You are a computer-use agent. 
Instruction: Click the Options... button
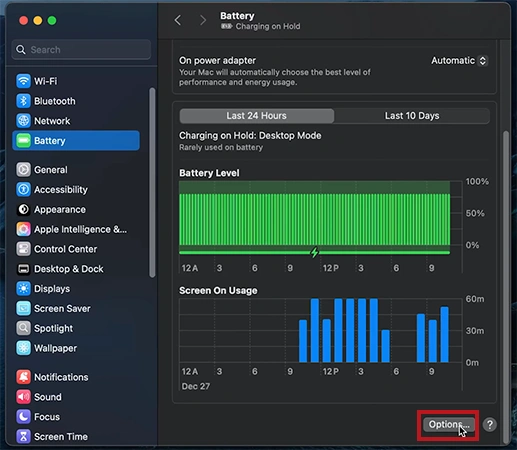click(x=449, y=425)
